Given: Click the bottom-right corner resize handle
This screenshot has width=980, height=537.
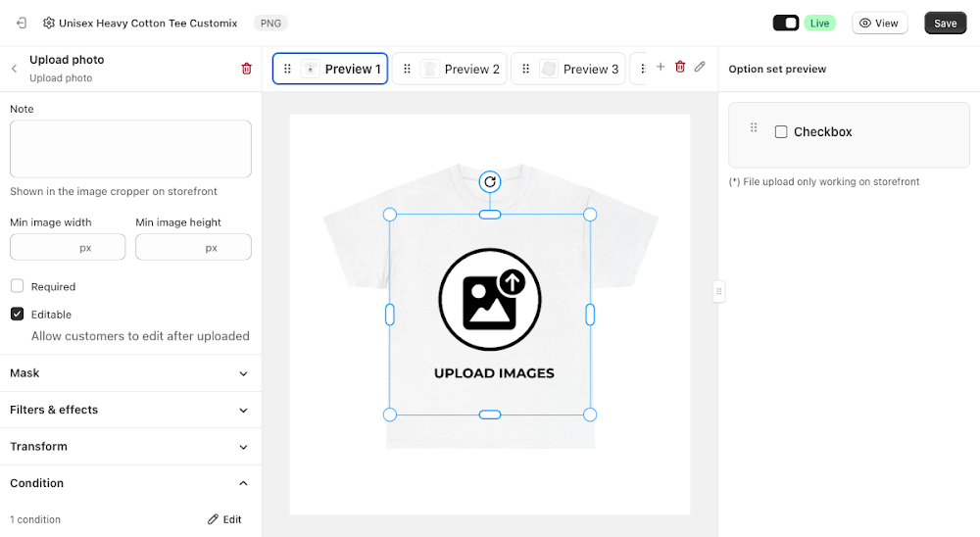Looking at the screenshot, I should pyautogui.click(x=590, y=415).
